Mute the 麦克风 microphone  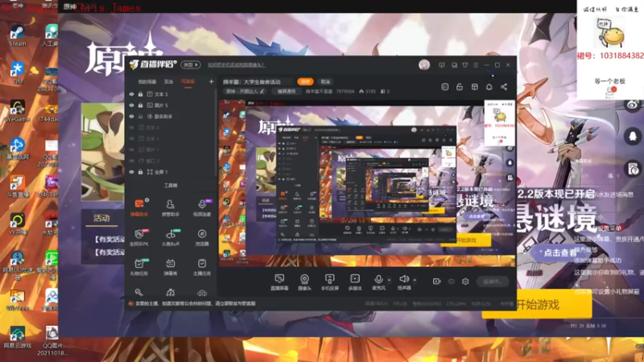[378, 282]
